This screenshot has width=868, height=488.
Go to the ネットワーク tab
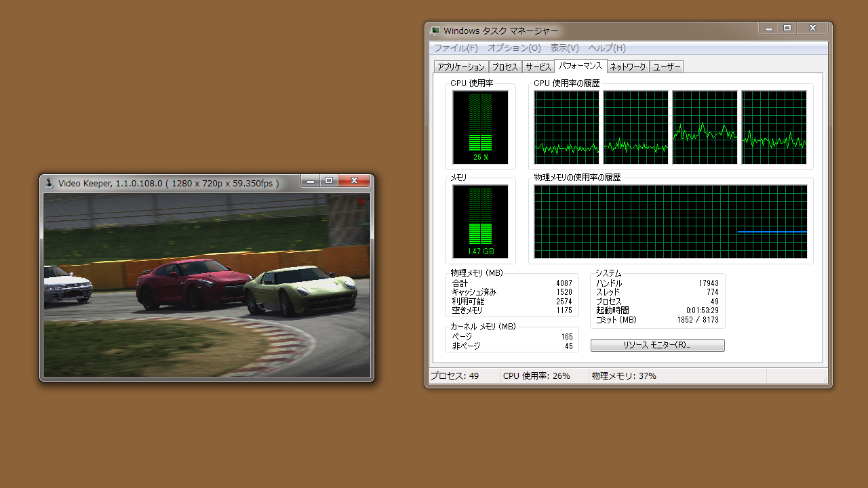coord(627,67)
